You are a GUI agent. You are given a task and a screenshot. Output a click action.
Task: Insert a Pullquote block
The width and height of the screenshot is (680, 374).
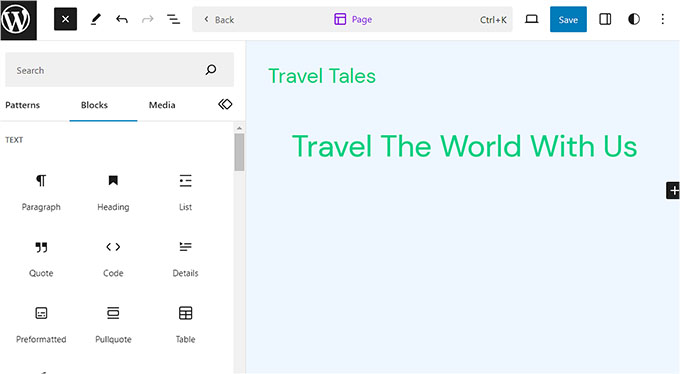point(113,325)
